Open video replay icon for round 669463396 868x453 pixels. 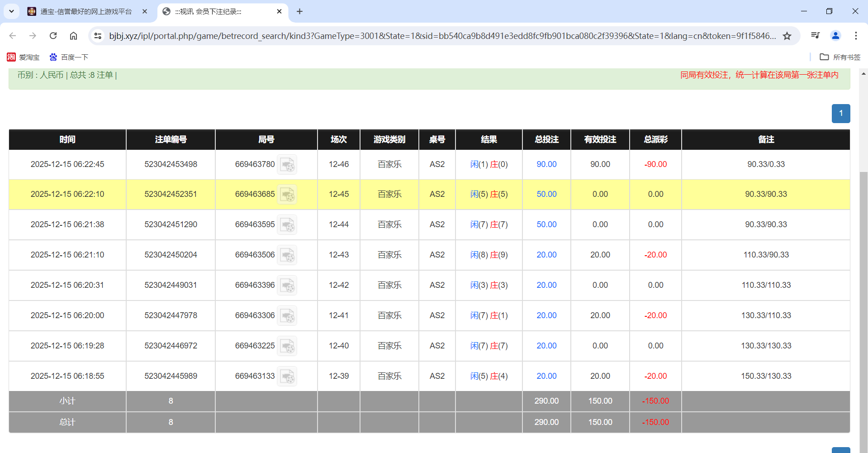point(287,286)
